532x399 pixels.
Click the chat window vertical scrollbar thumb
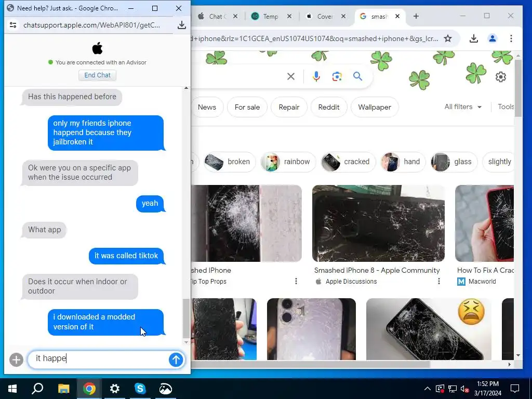(x=186, y=318)
